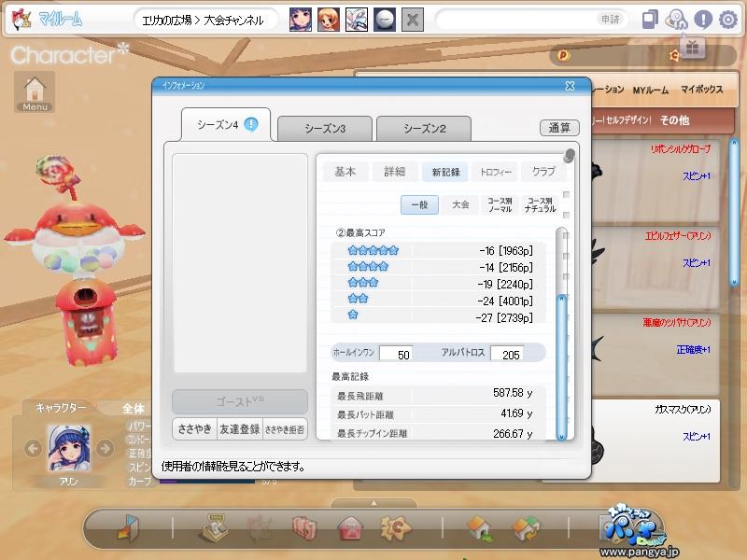
Task: Click the Pangya logo at bottom right
Action: 634,530
